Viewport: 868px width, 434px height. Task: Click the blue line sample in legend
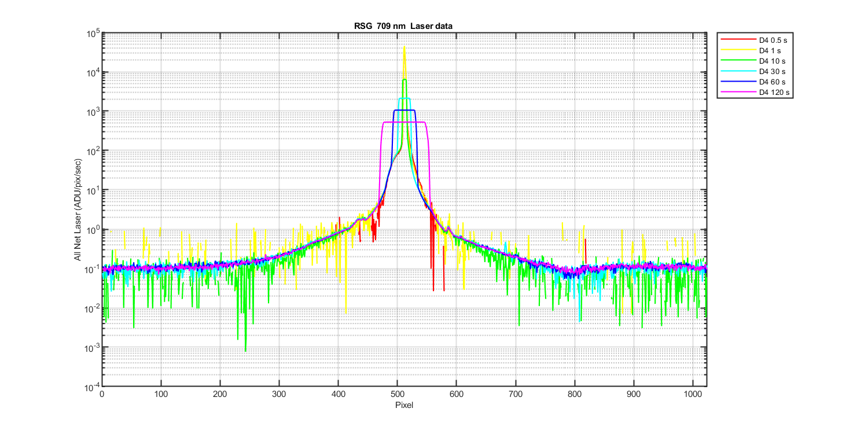tap(738, 82)
